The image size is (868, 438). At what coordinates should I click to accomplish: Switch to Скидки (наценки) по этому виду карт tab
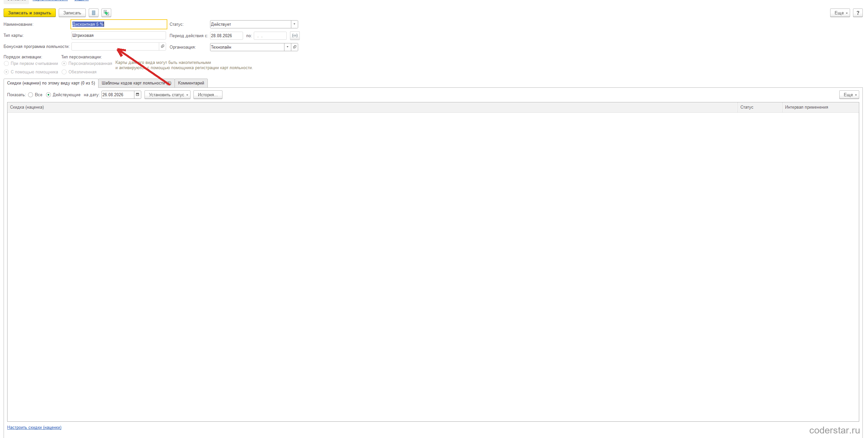click(51, 83)
